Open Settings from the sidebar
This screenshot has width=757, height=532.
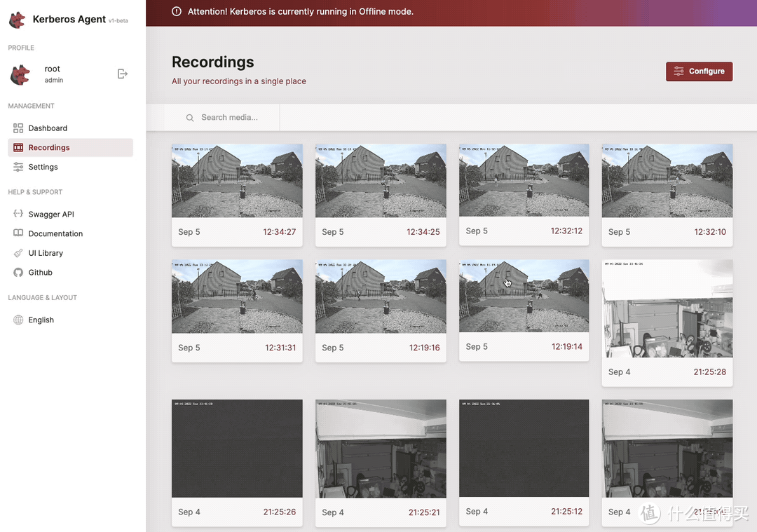click(43, 167)
